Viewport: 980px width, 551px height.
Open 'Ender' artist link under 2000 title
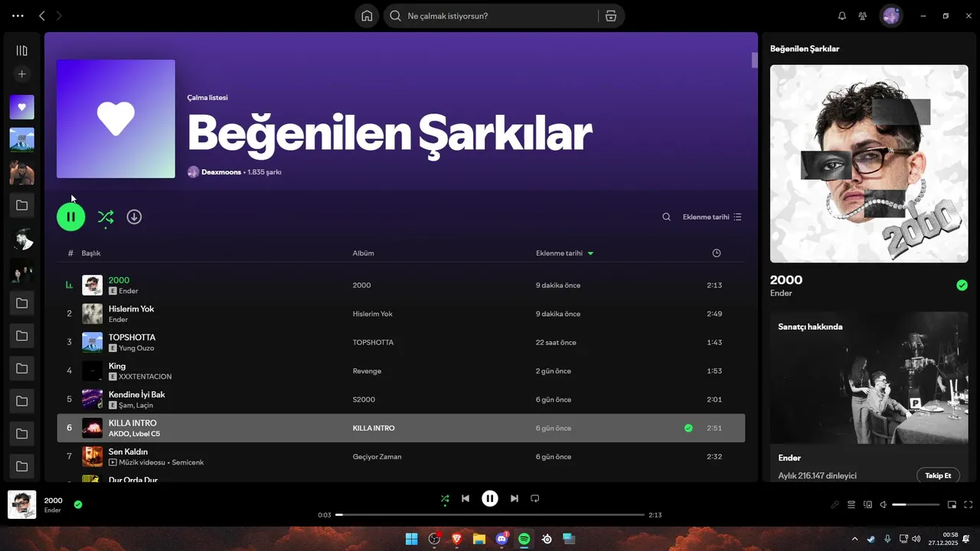(x=781, y=293)
